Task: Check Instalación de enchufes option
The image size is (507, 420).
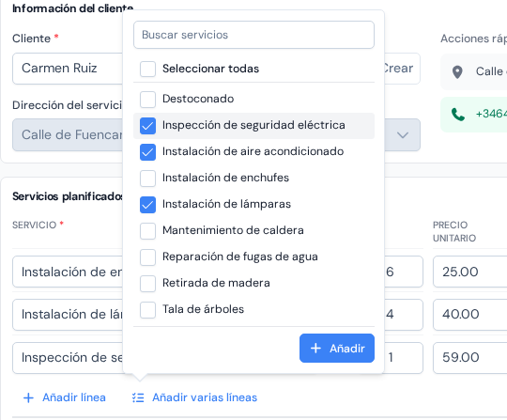Action: pos(147,179)
